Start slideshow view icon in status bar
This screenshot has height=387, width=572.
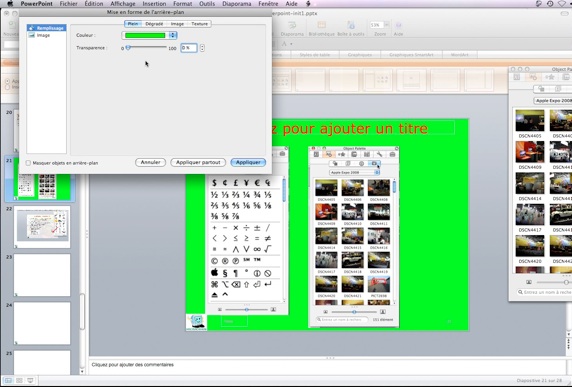30,380
